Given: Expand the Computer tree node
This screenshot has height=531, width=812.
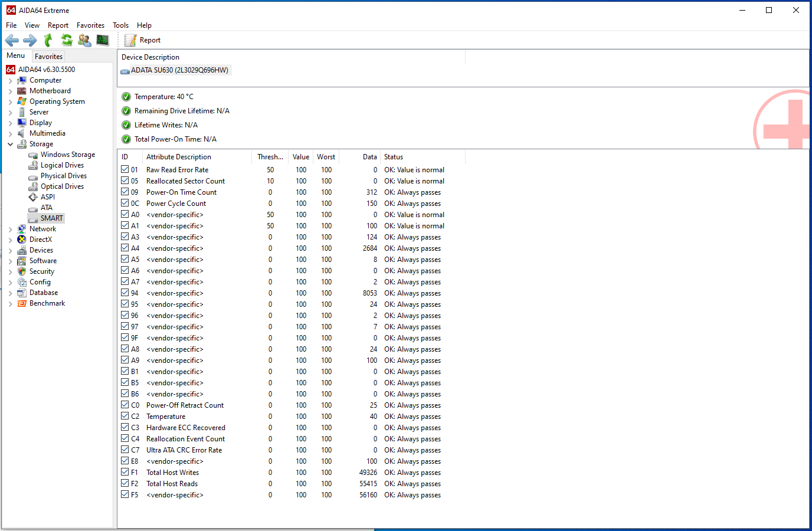Looking at the screenshot, I should pos(10,81).
